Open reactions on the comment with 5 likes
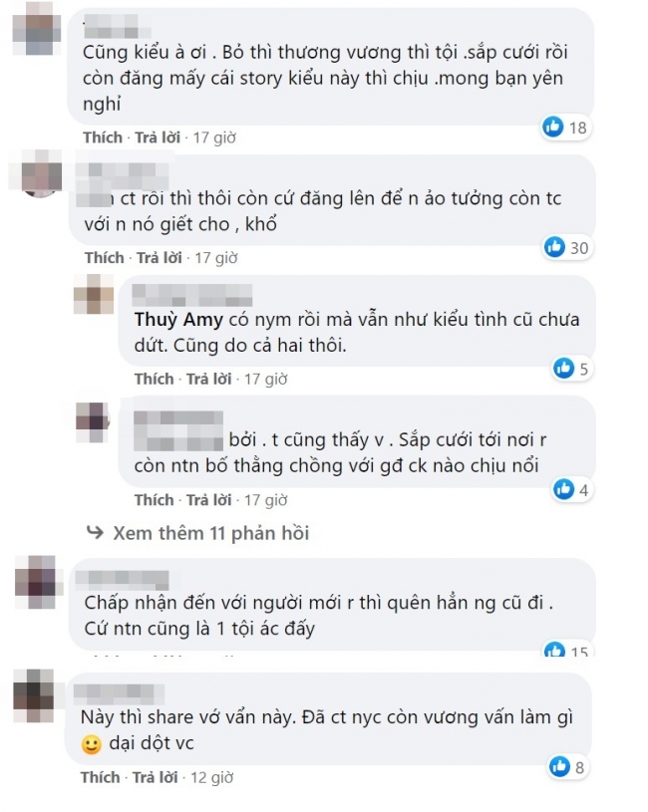 571,369
